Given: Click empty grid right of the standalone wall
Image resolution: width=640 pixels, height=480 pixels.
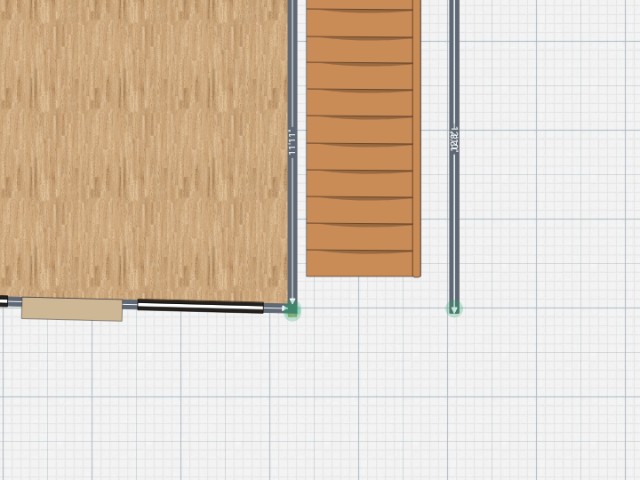Looking at the screenshot, I should (x=550, y=200).
